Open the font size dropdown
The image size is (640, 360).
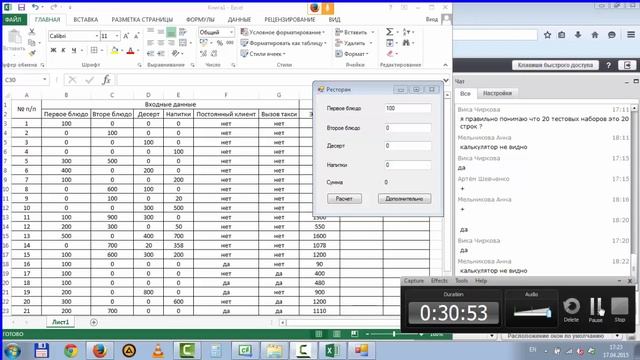[117, 36]
